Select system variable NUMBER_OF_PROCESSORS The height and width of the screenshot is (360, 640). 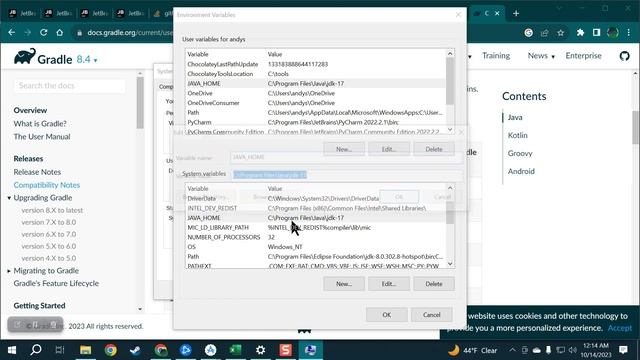(315, 237)
